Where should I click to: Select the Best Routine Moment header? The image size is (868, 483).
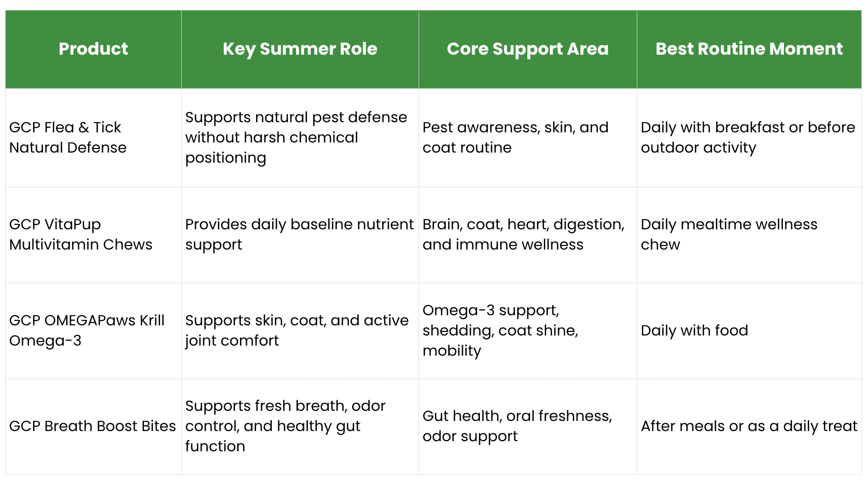coord(749,49)
